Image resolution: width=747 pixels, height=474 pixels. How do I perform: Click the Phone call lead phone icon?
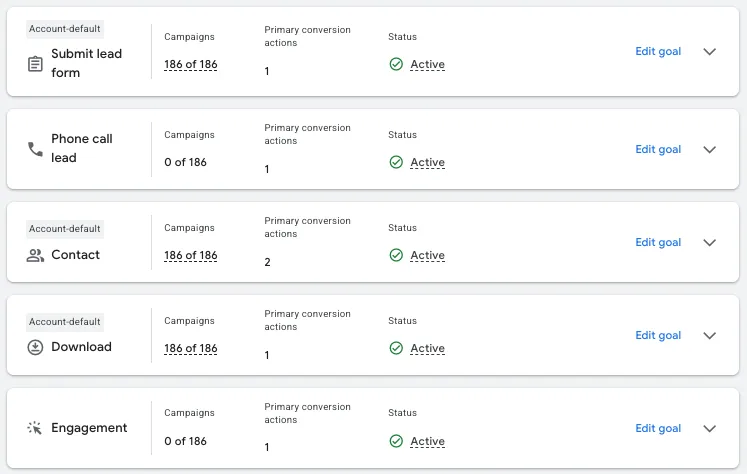point(35,149)
